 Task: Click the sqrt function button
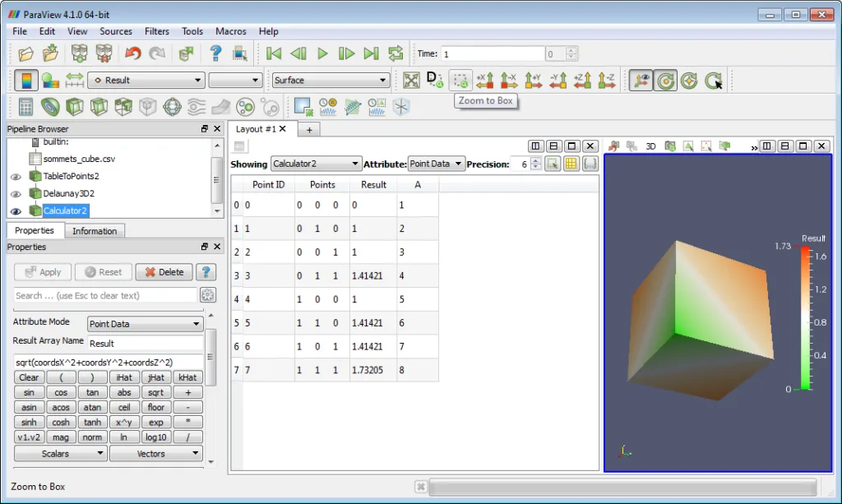(x=155, y=392)
